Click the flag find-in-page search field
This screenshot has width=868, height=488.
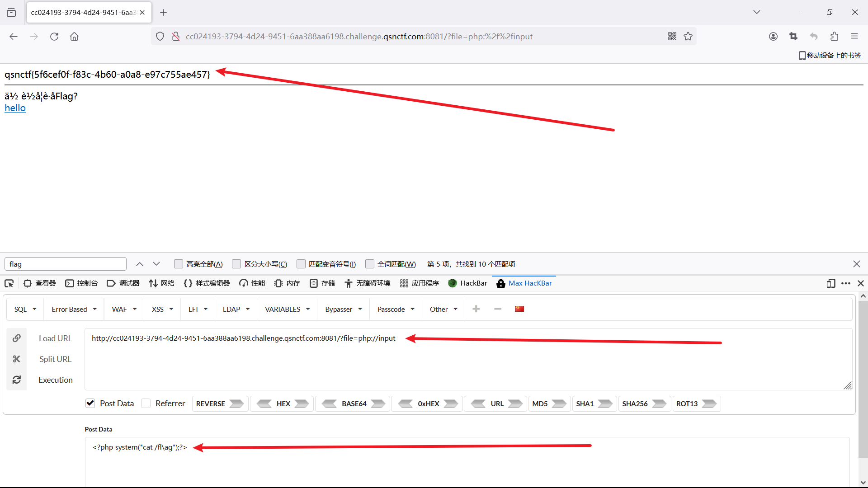pyautogui.click(x=66, y=264)
